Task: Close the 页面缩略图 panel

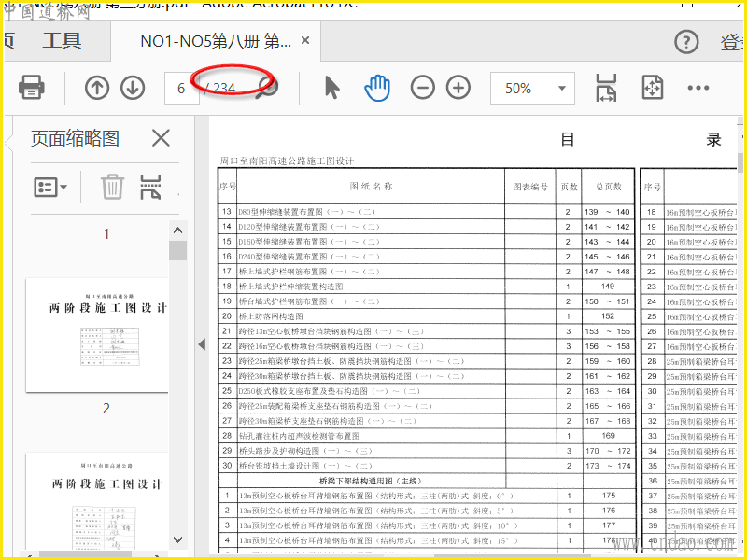Action: pyautogui.click(x=161, y=138)
